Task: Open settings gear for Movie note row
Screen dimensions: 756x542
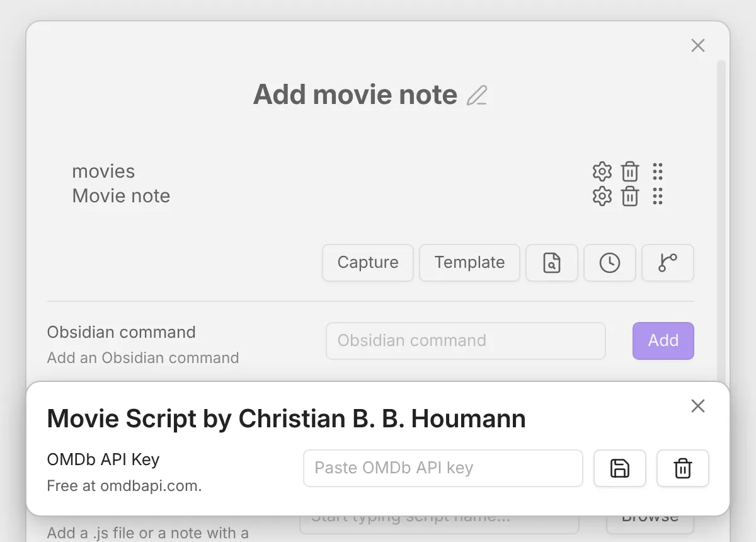Action: pyautogui.click(x=602, y=196)
